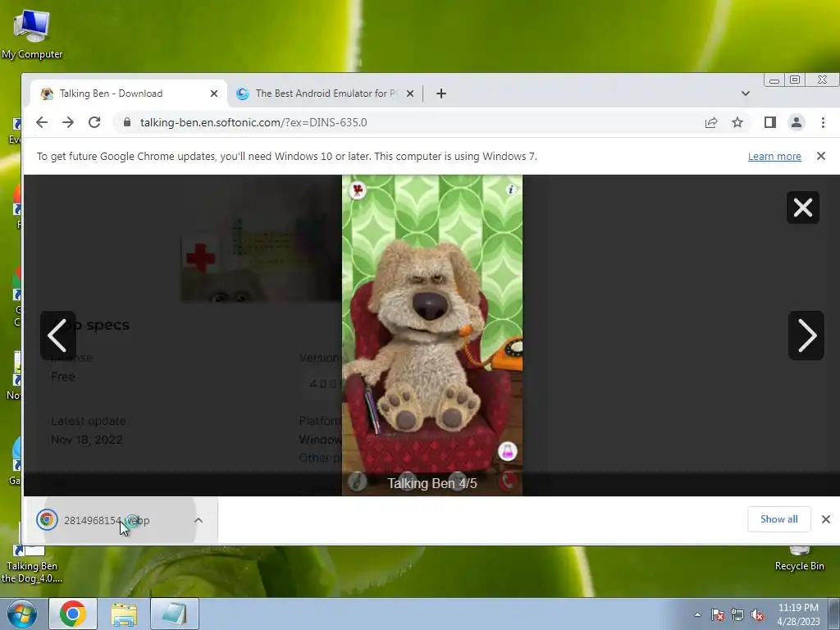Click the Chrome taskbar icon

coord(73,614)
